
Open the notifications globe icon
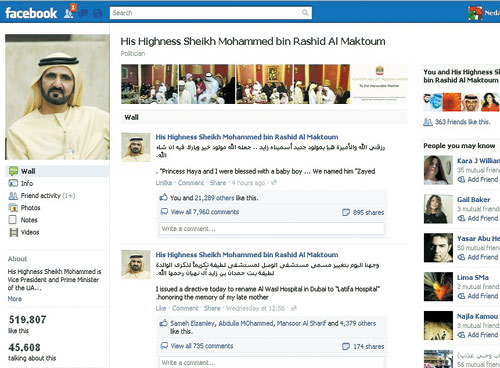(97, 13)
